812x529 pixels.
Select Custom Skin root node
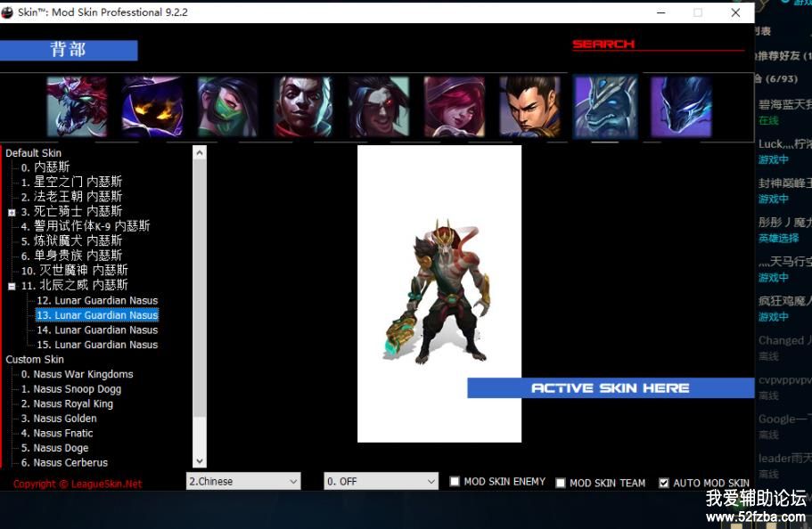click(35, 359)
